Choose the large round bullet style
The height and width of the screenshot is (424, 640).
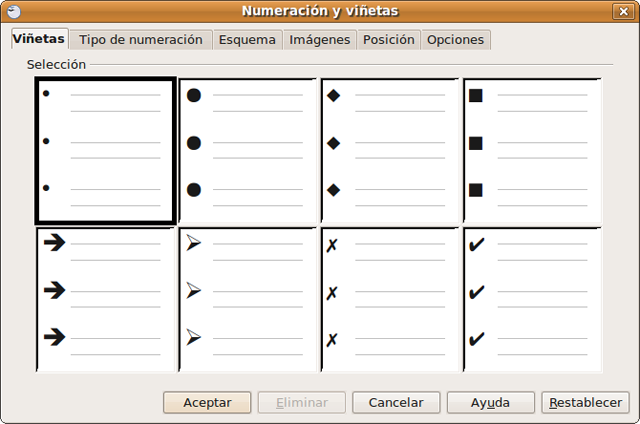coord(248,150)
